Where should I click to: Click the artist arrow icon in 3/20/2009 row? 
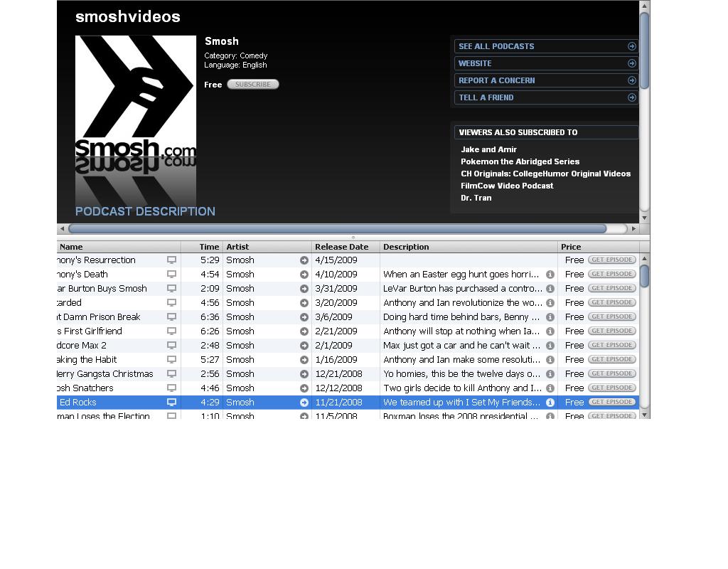pos(304,303)
